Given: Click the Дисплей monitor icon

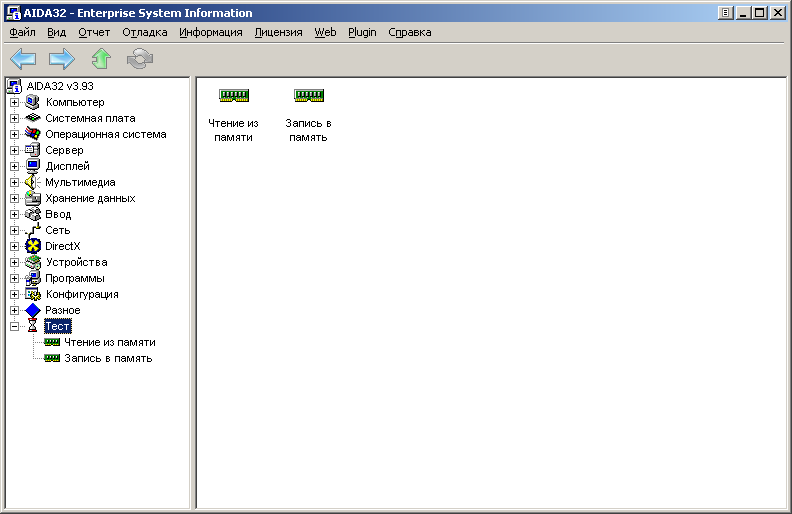Looking at the screenshot, I should [x=33, y=166].
